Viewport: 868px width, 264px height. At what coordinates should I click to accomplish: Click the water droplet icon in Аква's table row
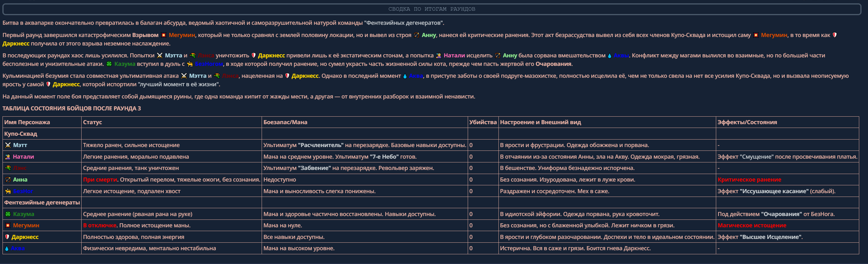[7, 248]
